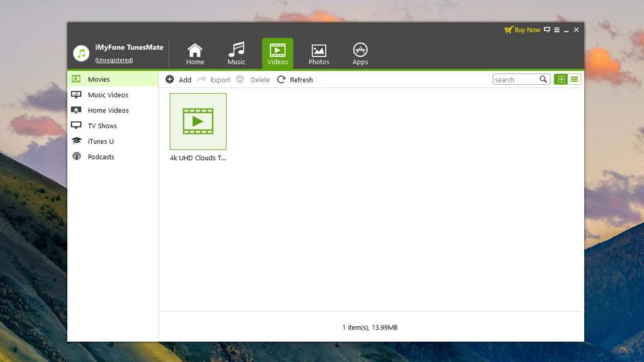The width and height of the screenshot is (644, 362).
Task: Click the Delete button
Action: [x=253, y=80]
